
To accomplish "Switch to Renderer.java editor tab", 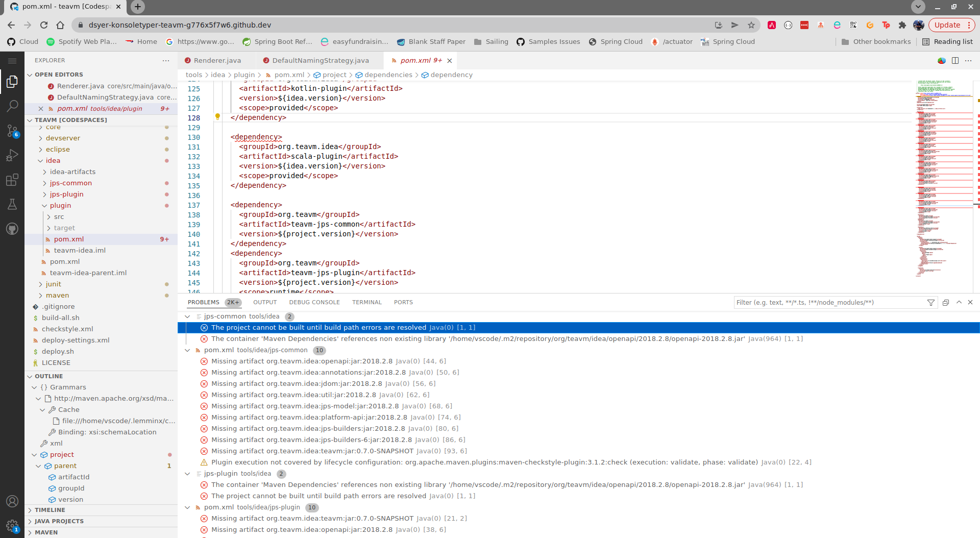I will tap(217, 61).
